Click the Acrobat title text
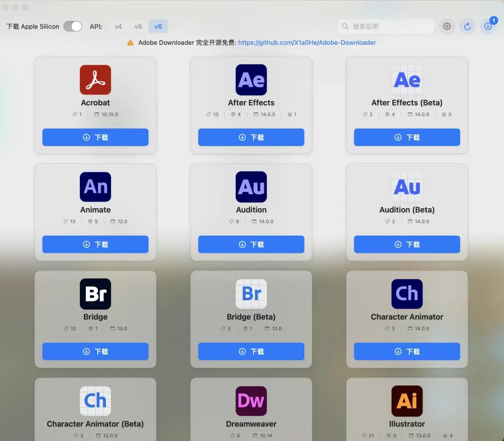Screen dimensions: 504x441 click(x=96, y=103)
